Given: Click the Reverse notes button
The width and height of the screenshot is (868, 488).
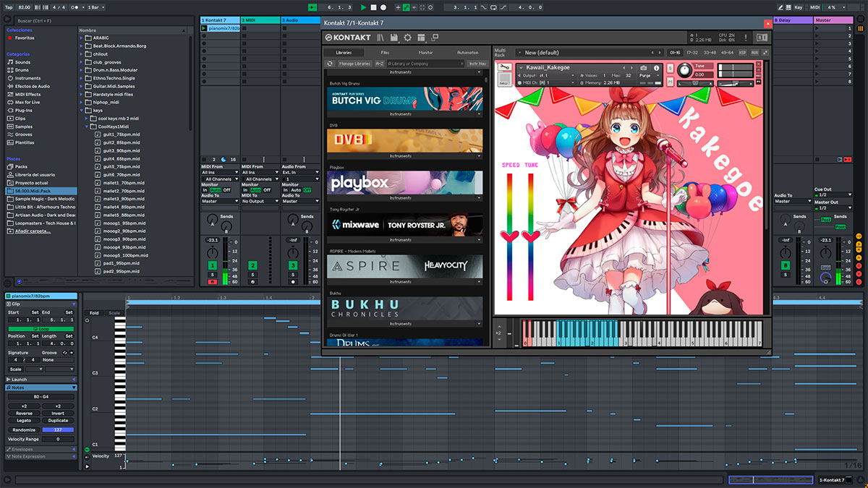Looking at the screenshot, I should coord(24,414).
